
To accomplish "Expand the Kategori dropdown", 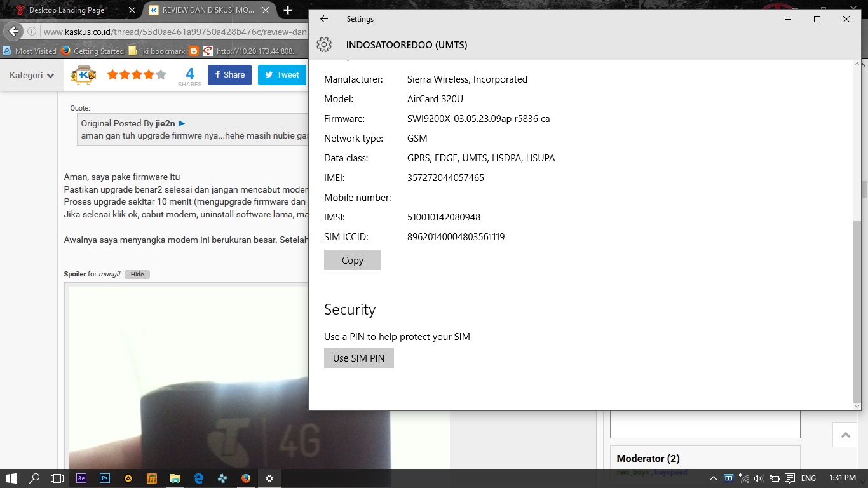I will pos(32,75).
